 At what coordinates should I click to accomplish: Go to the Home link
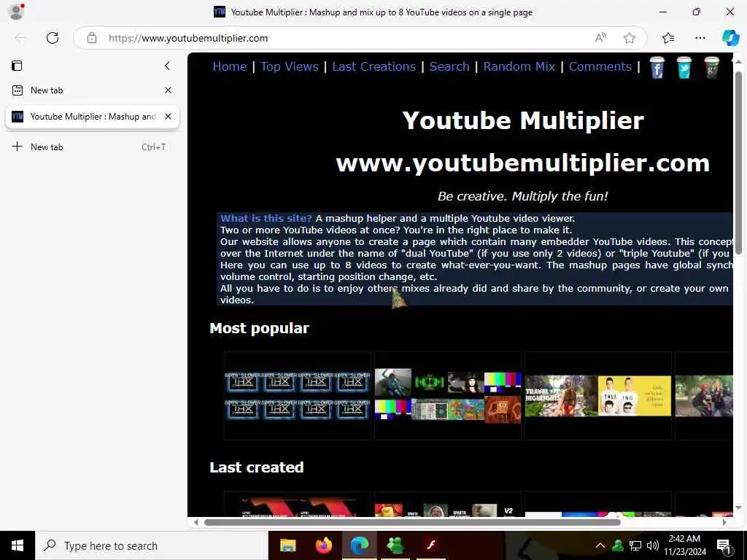point(230,66)
